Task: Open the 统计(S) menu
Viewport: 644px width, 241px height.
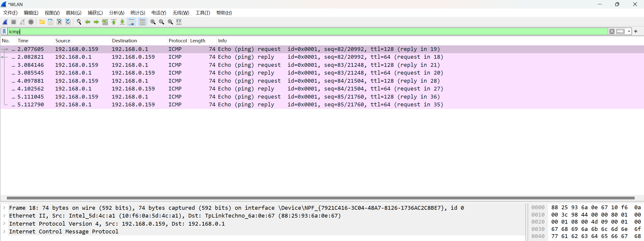Action: tap(138, 13)
